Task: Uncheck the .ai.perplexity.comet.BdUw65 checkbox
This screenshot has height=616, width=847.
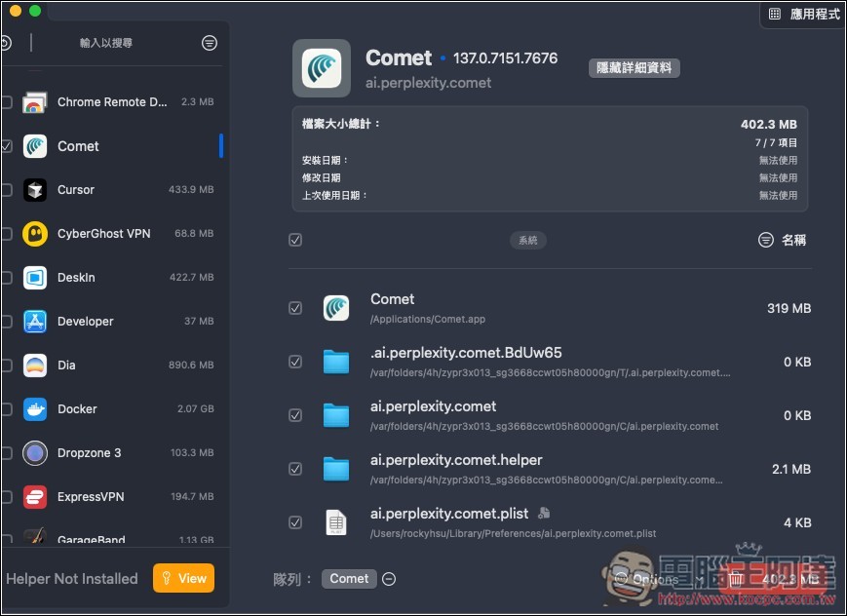Action: 295,362
